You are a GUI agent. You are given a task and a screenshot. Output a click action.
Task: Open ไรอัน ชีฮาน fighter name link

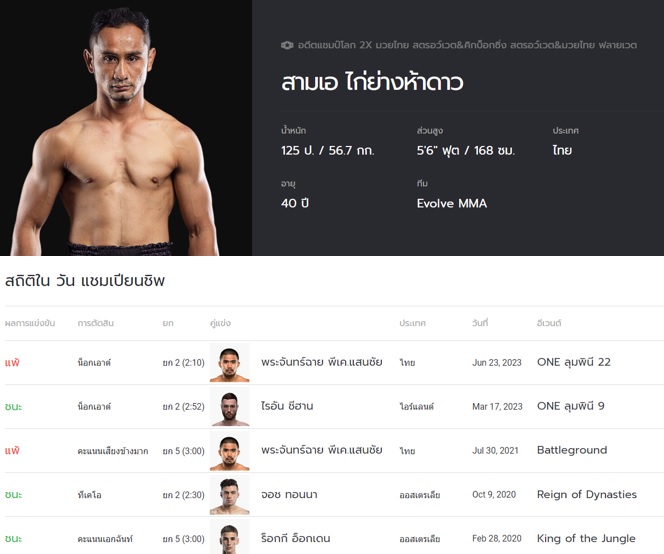(x=287, y=406)
